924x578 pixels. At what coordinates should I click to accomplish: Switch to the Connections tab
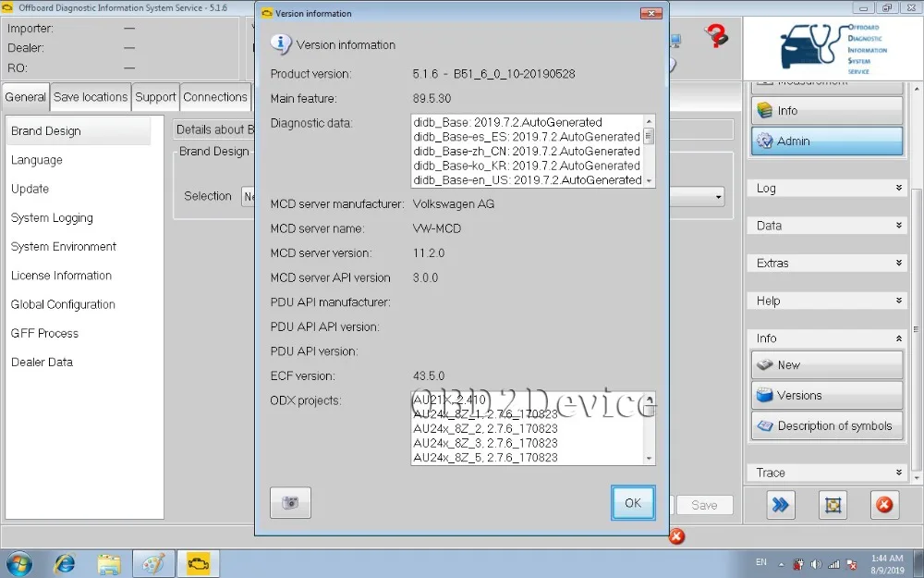215,97
